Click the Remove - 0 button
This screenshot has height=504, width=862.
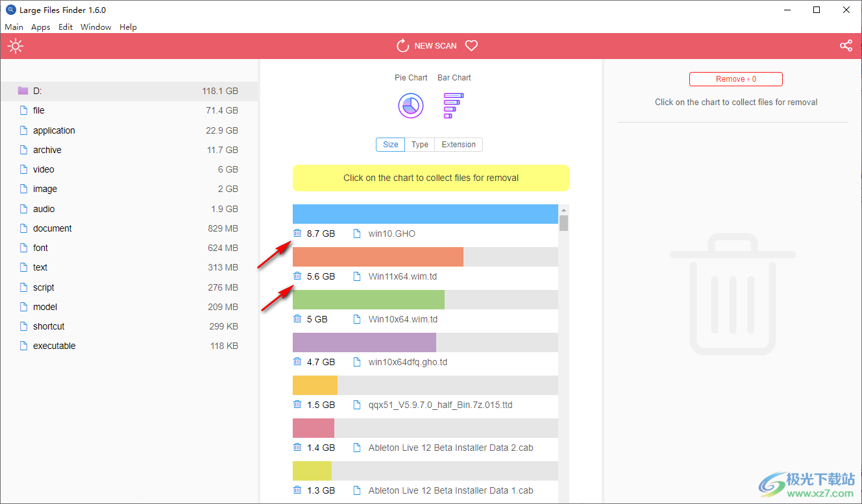(736, 79)
